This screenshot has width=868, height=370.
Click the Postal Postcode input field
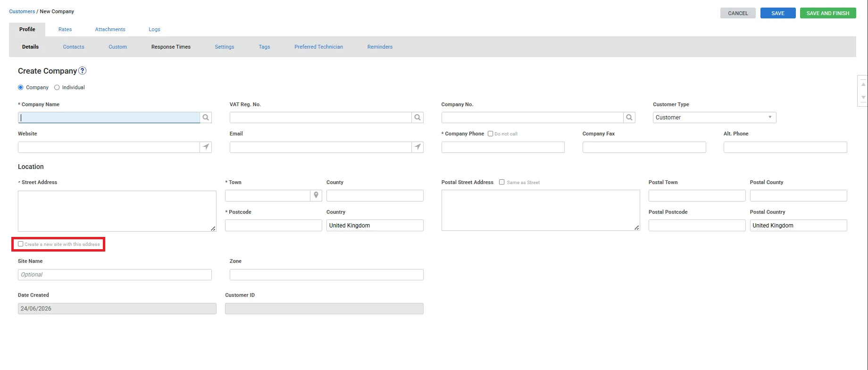(x=697, y=225)
